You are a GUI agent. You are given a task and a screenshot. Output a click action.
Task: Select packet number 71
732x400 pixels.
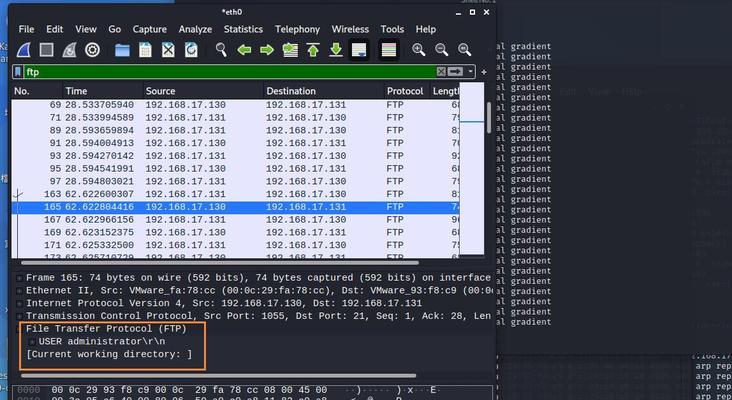tap(235, 118)
